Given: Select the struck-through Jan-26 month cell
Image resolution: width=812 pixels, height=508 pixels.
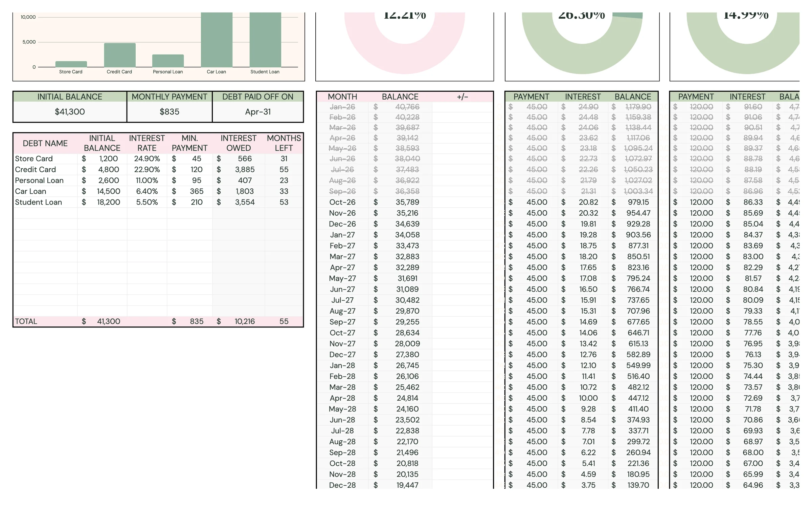Looking at the screenshot, I should tap(342, 107).
